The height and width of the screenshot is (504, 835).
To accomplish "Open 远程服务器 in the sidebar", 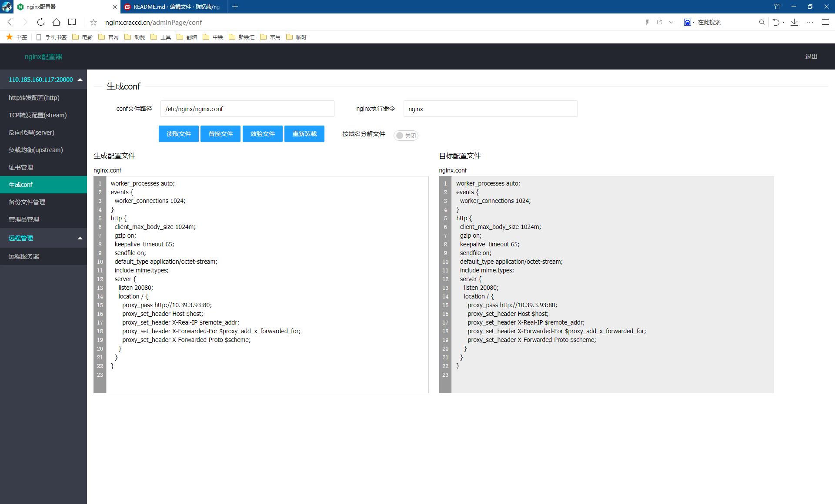I will (x=43, y=256).
